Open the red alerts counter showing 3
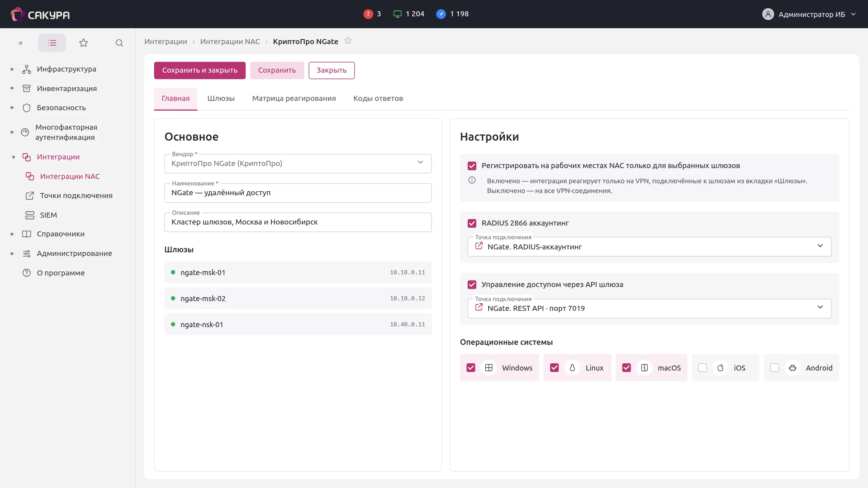The height and width of the screenshot is (488, 868). [372, 14]
